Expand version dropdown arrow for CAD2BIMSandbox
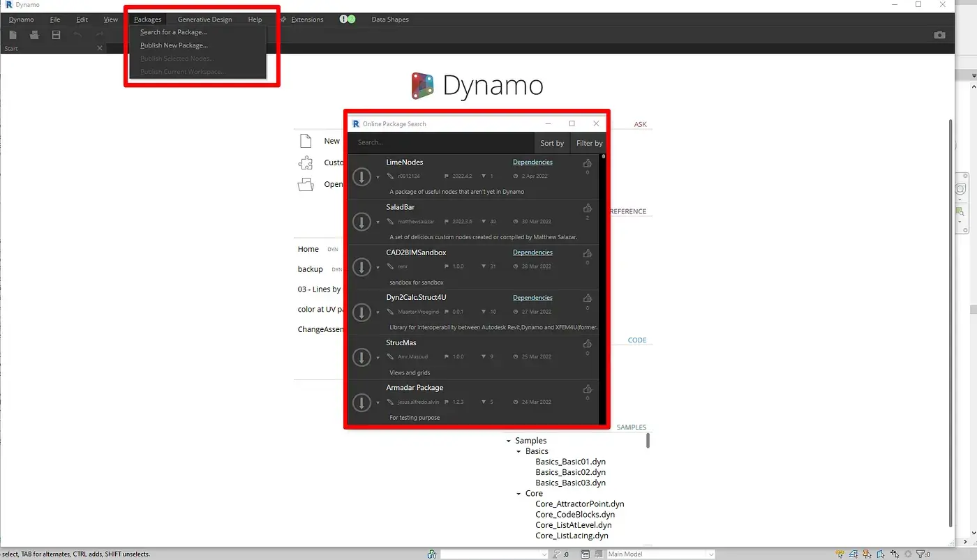This screenshot has height=560, width=977. tap(378, 268)
